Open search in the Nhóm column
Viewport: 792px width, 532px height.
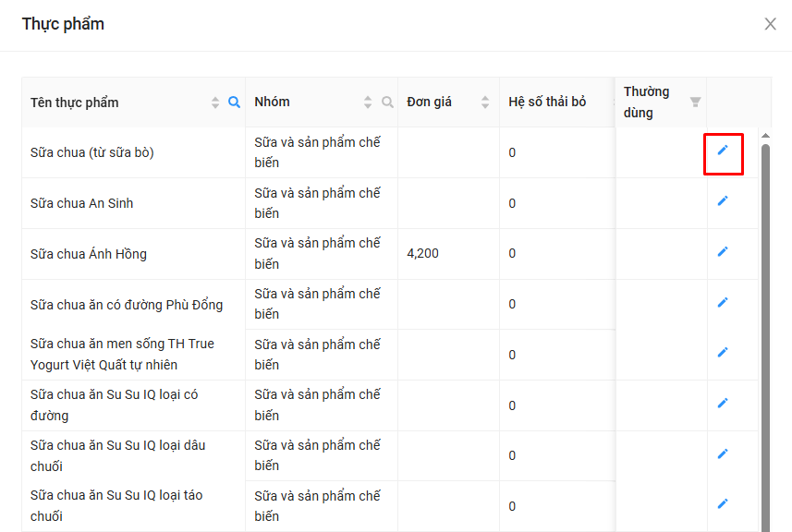click(x=387, y=103)
